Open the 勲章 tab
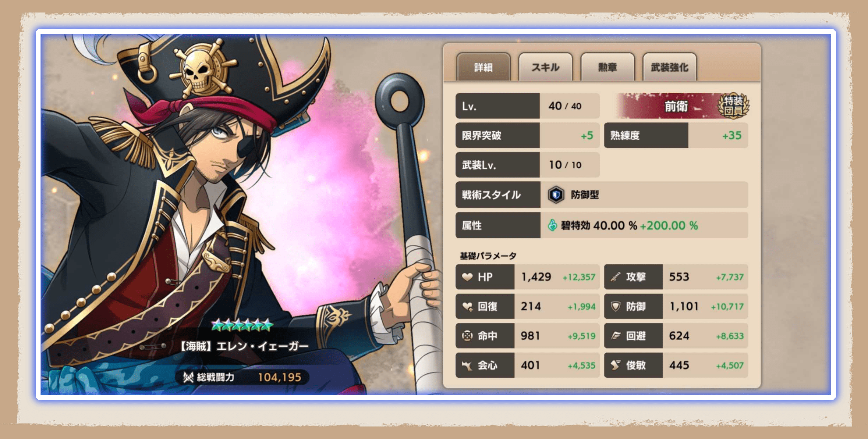868x439 pixels. click(607, 67)
